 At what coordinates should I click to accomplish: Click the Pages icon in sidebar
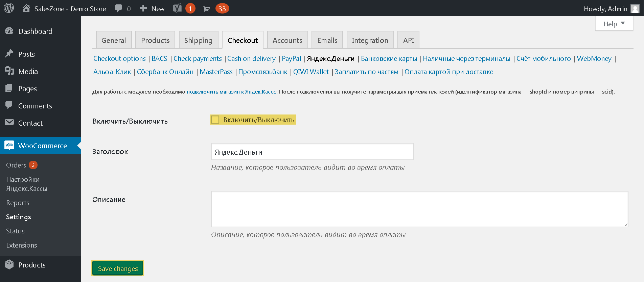9,88
